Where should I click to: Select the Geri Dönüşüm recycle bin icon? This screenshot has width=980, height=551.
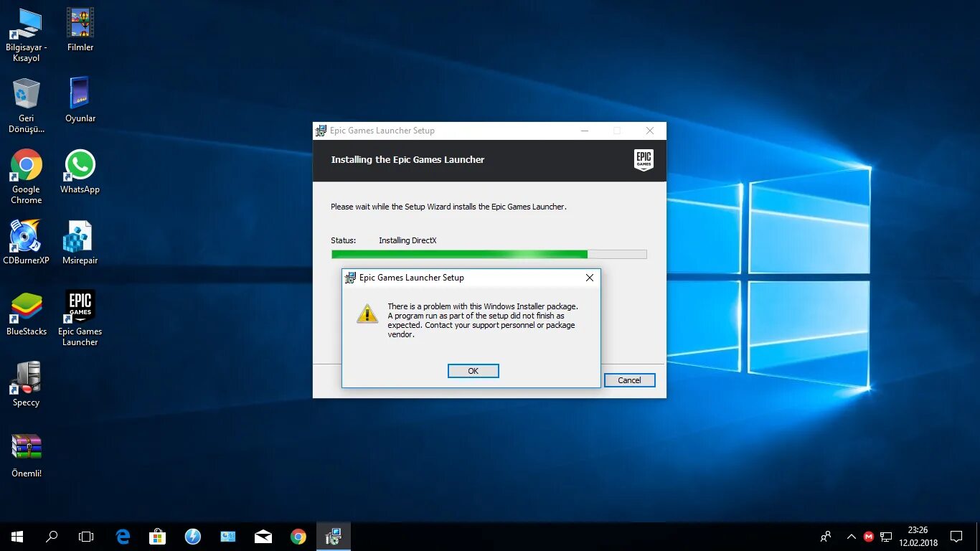click(x=27, y=107)
